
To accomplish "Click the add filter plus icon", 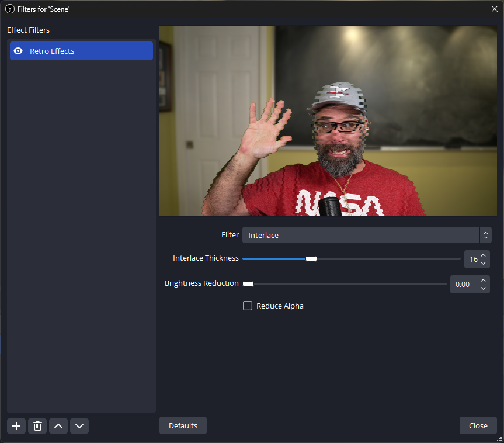I will [x=16, y=426].
